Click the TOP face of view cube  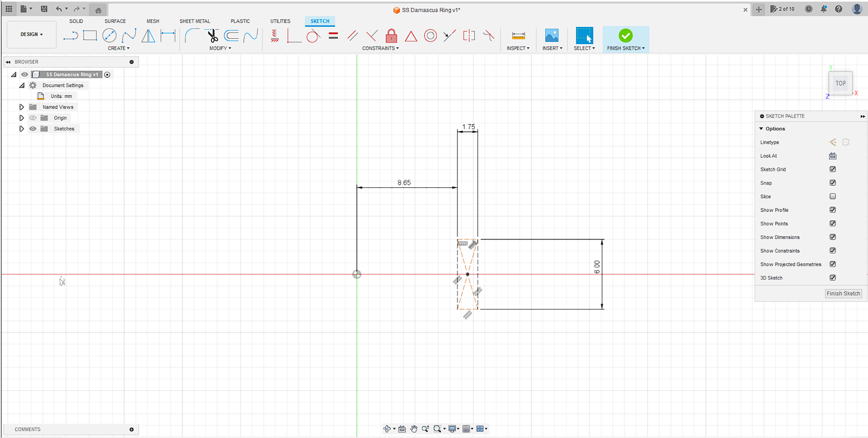[x=840, y=83]
